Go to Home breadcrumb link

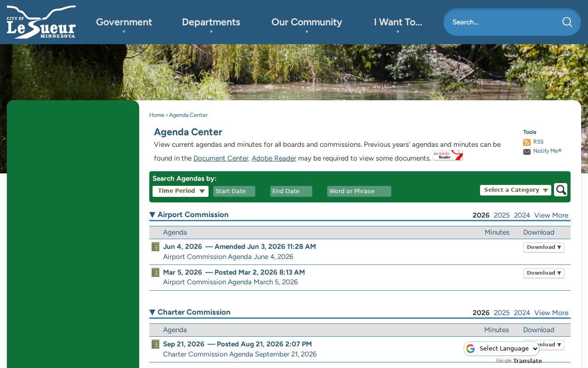click(157, 115)
